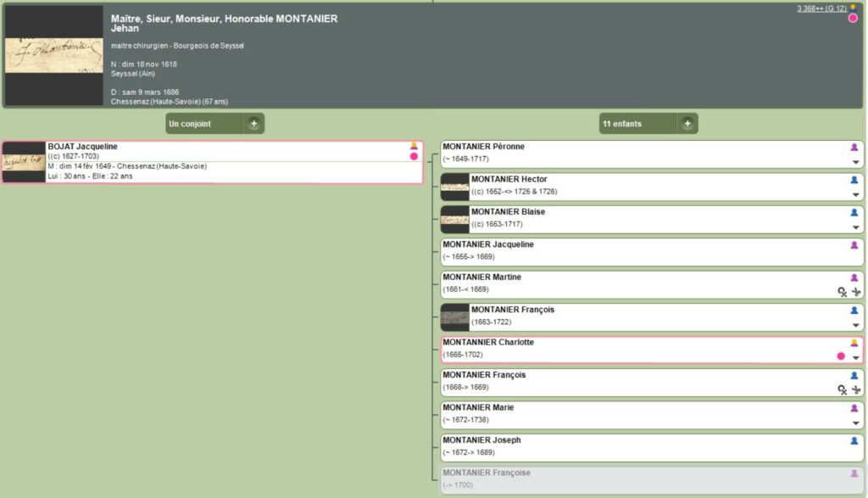Screen dimensions: 868x498
Task: Expand Péronne MONTANIER's dropdown arrow
Action: point(855,162)
